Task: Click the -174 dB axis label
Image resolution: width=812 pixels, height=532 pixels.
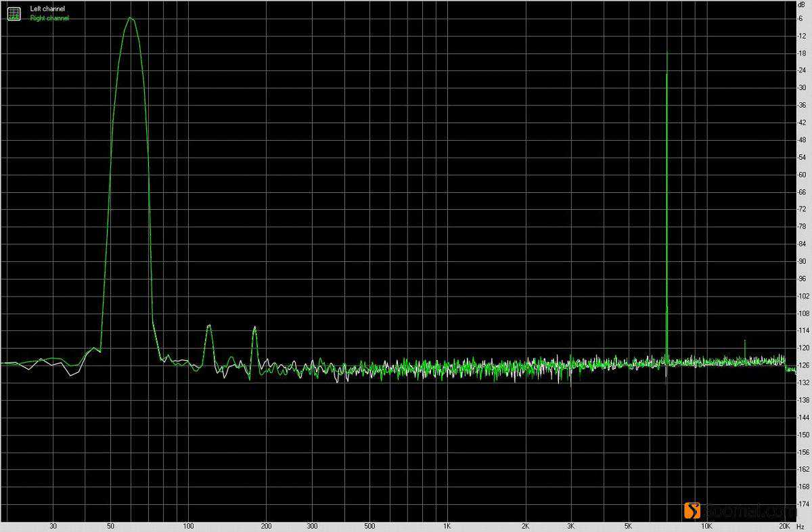Action: [803, 504]
